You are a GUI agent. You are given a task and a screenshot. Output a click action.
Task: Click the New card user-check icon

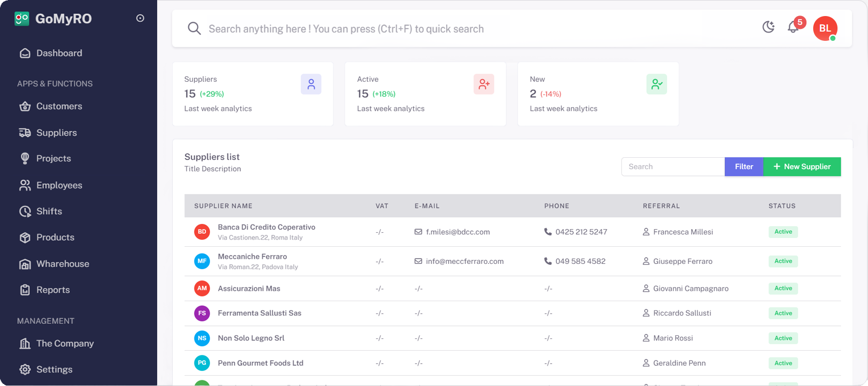click(x=657, y=84)
